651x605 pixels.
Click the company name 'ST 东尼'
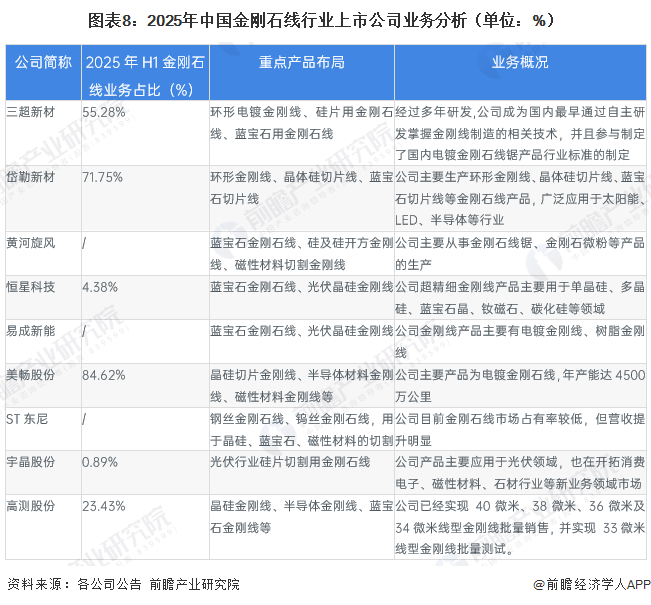pyautogui.click(x=27, y=419)
